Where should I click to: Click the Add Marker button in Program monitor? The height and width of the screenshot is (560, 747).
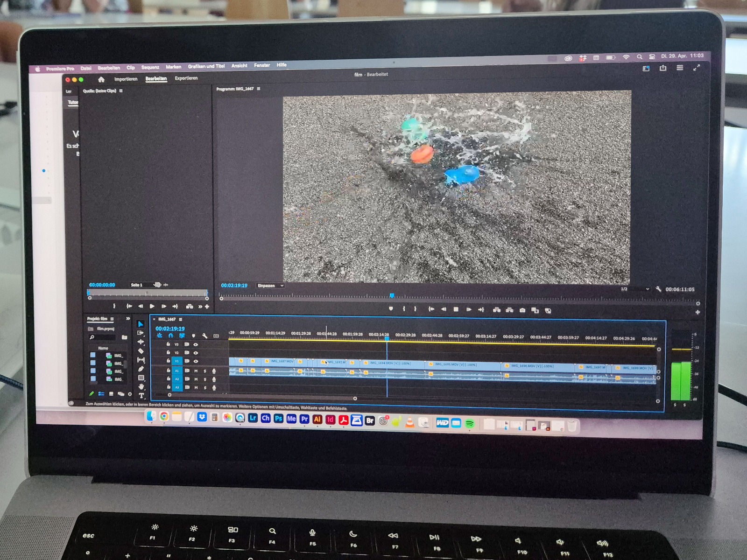[391, 308]
